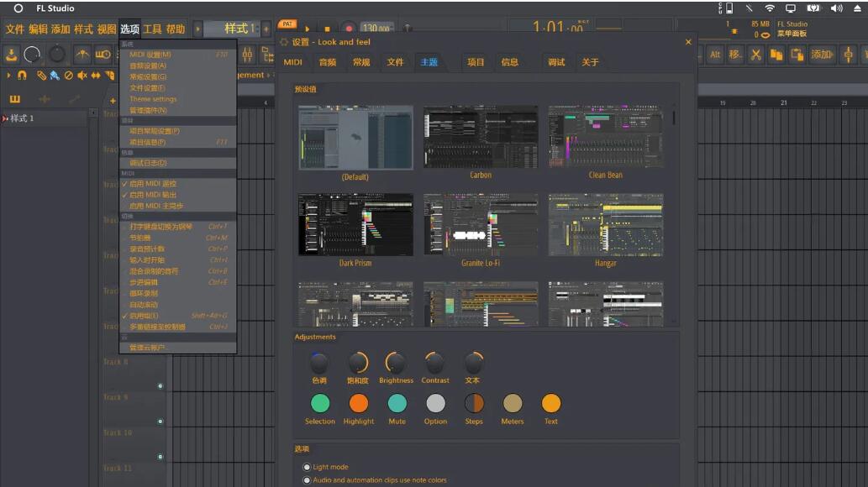This screenshot has width=868, height=487.
Task: Click the orange Highlight color swatch
Action: (359, 403)
